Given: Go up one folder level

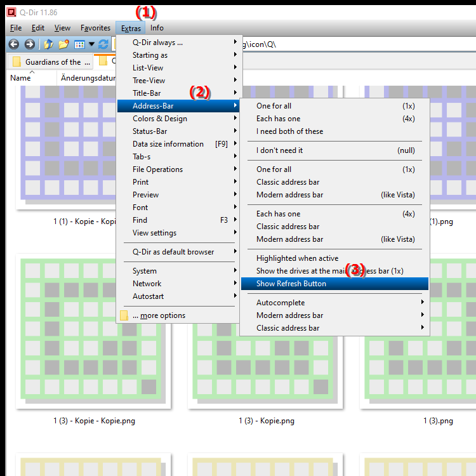Looking at the screenshot, I should (48, 44).
